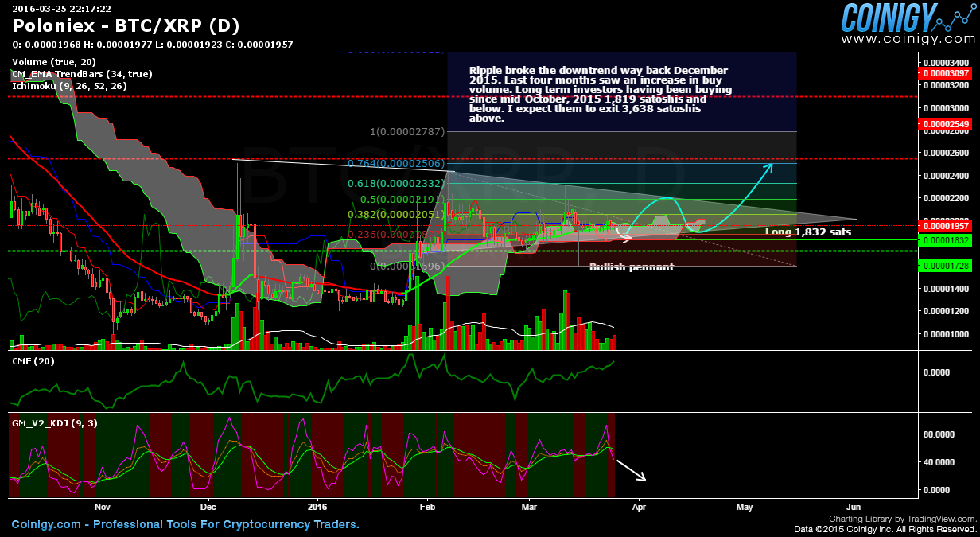
Task: Click the 80.0000 axis value in KDJ pane
Action: pos(939,435)
